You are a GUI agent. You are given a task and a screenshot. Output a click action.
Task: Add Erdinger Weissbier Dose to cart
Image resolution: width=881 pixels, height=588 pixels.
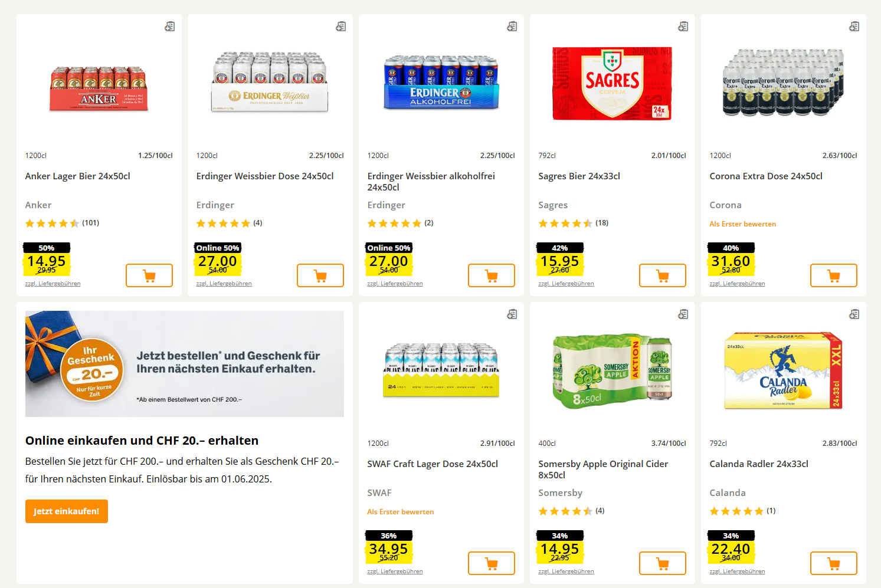tap(320, 275)
